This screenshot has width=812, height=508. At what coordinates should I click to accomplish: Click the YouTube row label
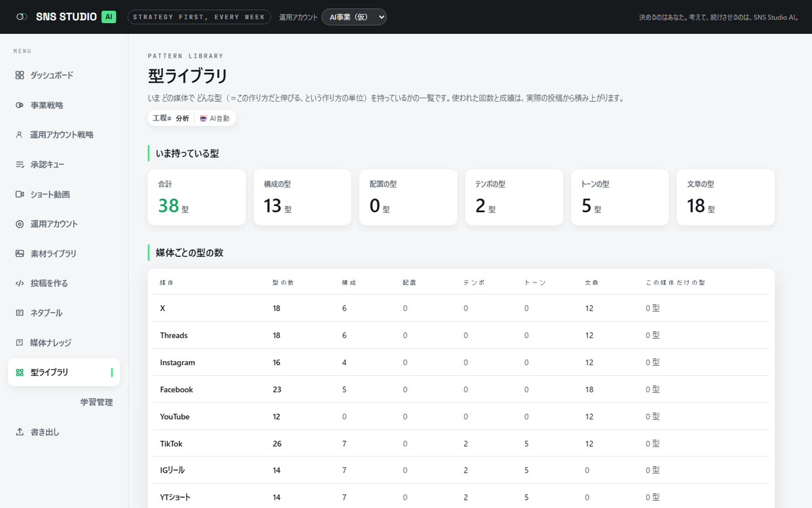(175, 417)
